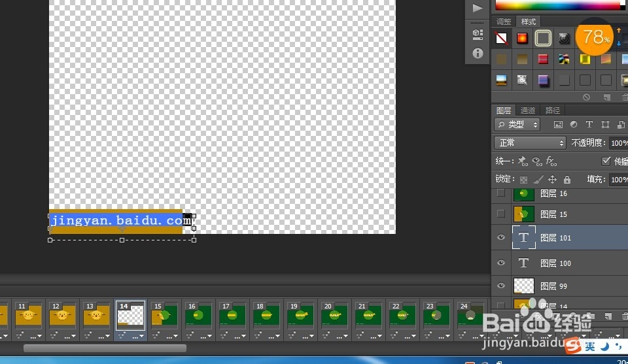Show layer 图层 16
The height and width of the screenshot is (364, 628).
(500, 193)
